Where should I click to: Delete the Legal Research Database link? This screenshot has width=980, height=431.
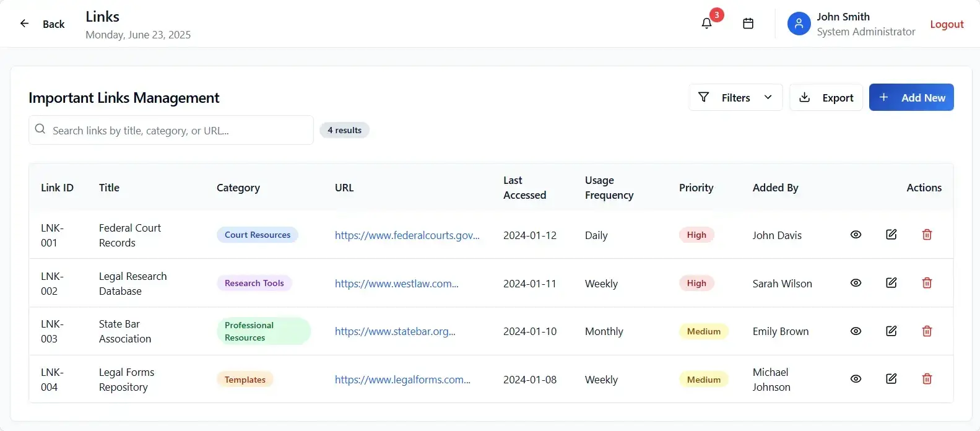(x=927, y=283)
